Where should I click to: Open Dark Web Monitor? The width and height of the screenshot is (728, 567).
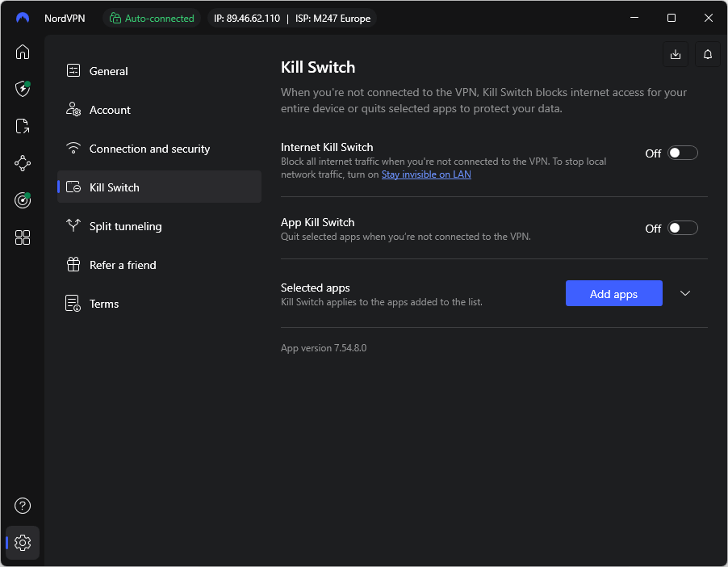(22, 200)
